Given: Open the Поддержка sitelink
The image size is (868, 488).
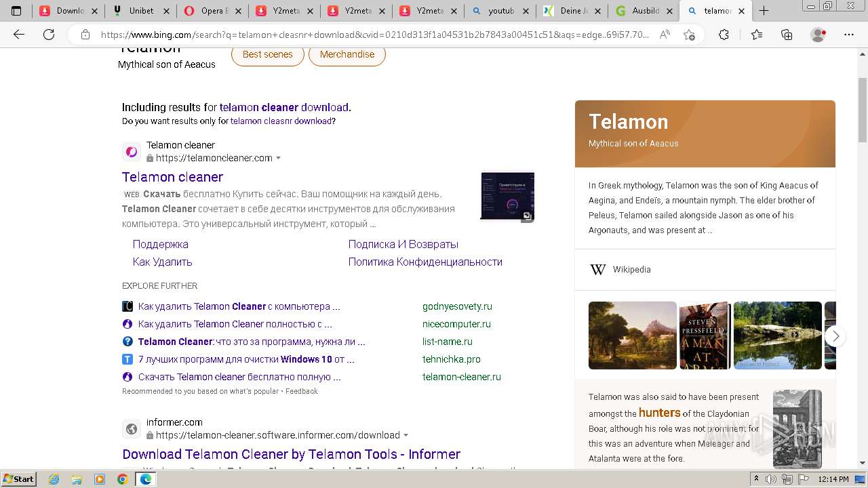Looking at the screenshot, I should (161, 244).
